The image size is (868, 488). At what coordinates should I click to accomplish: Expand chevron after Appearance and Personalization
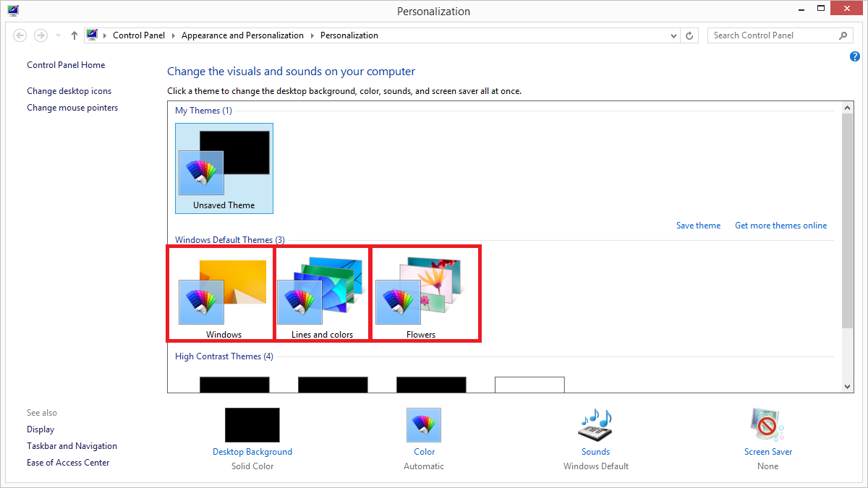312,35
